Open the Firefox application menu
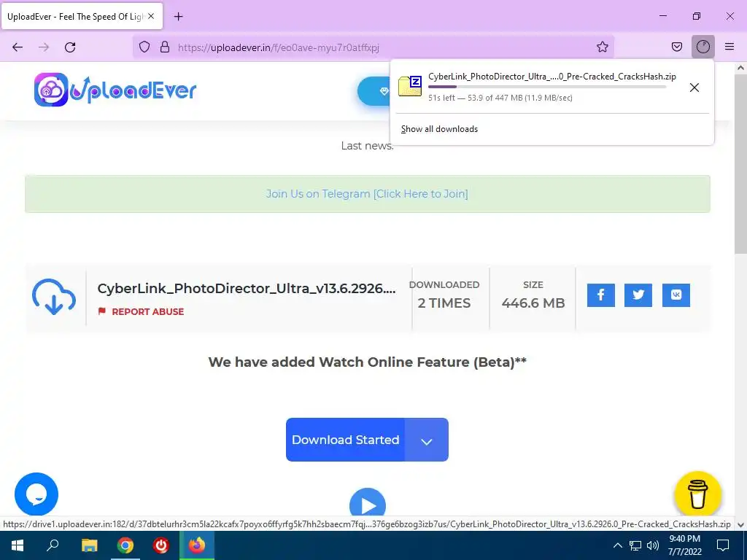Image resolution: width=747 pixels, height=560 pixels. [x=729, y=47]
